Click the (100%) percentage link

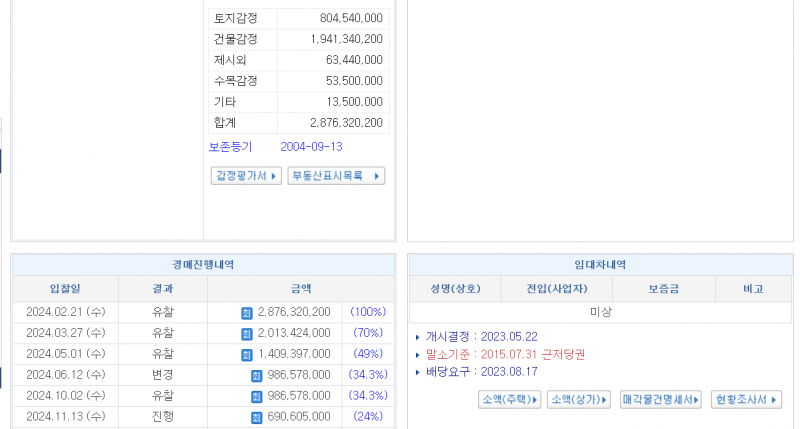(368, 312)
